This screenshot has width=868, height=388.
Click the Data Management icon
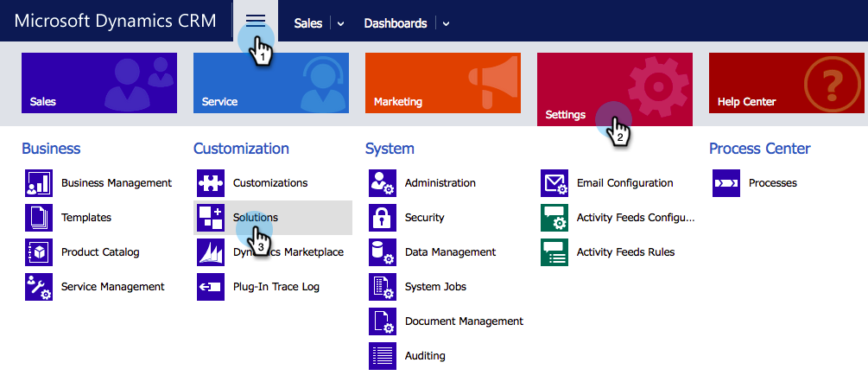383,252
